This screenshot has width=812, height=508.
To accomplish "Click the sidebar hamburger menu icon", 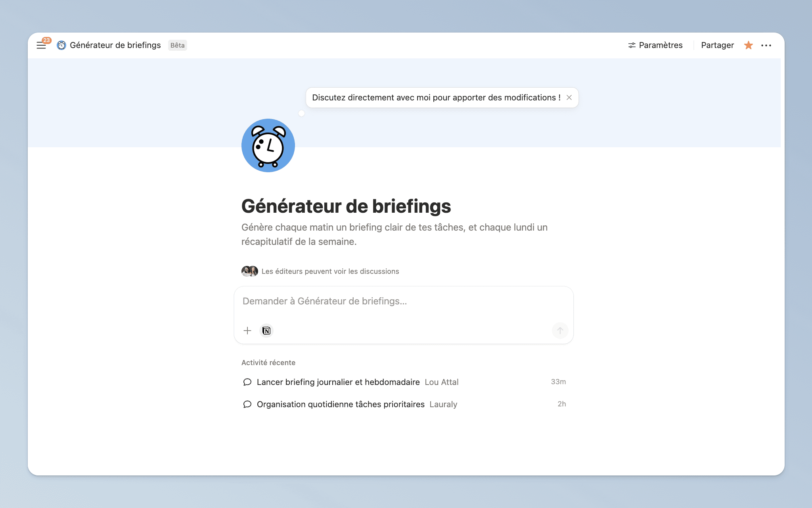I will pos(41,45).
